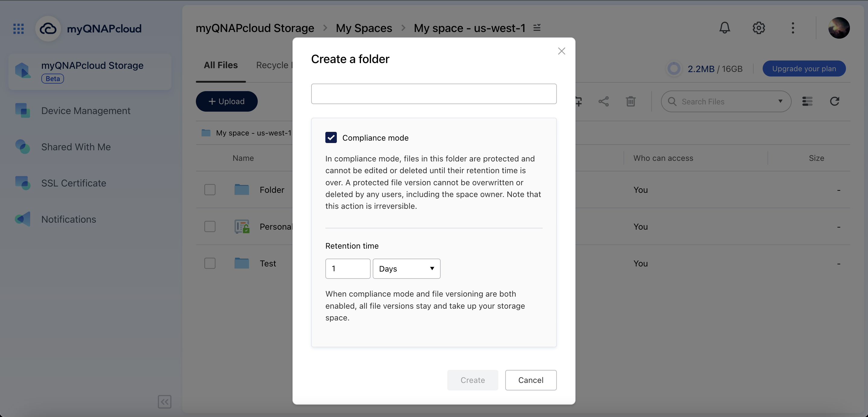The height and width of the screenshot is (417, 868).
Task: Check the Personal row checkbox
Action: pos(209,226)
